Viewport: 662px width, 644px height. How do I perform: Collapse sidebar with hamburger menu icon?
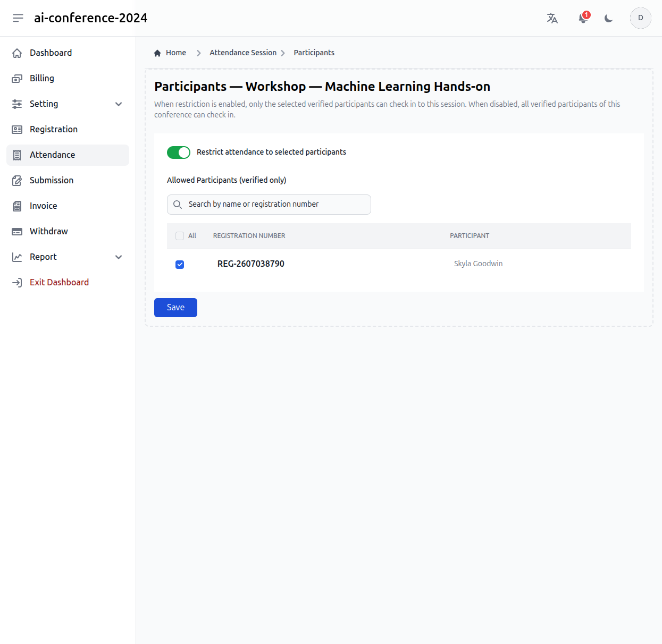point(18,18)
